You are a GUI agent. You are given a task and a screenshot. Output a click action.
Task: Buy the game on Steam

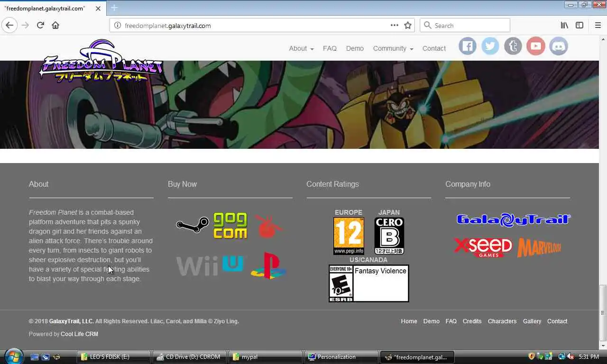click(x=192, y=224)
